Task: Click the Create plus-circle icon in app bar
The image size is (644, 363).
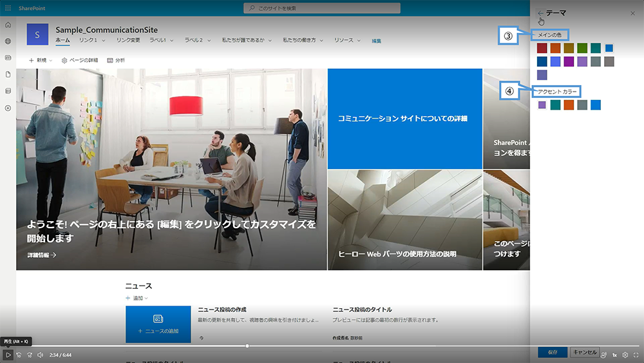Action: pos(8,108)
